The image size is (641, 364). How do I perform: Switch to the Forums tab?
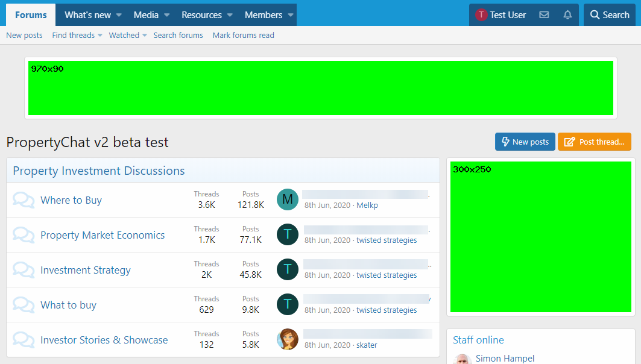coord(31,15)
